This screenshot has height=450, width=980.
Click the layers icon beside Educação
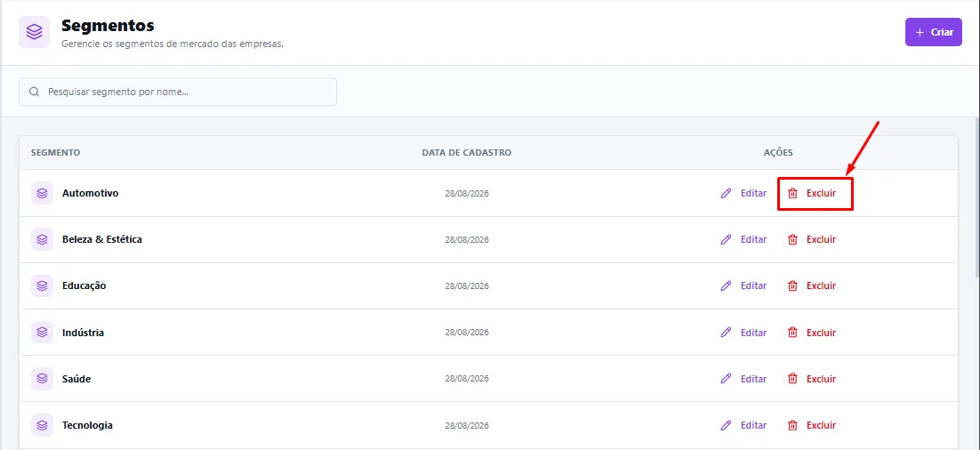[42, 285]
